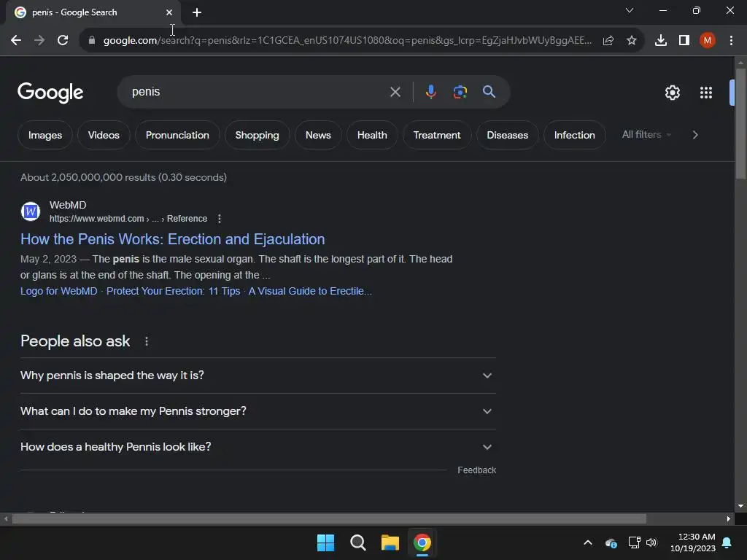Expand 'make my Pennis stronger' question
Viewport: 747px width, 560px height.
258,411
